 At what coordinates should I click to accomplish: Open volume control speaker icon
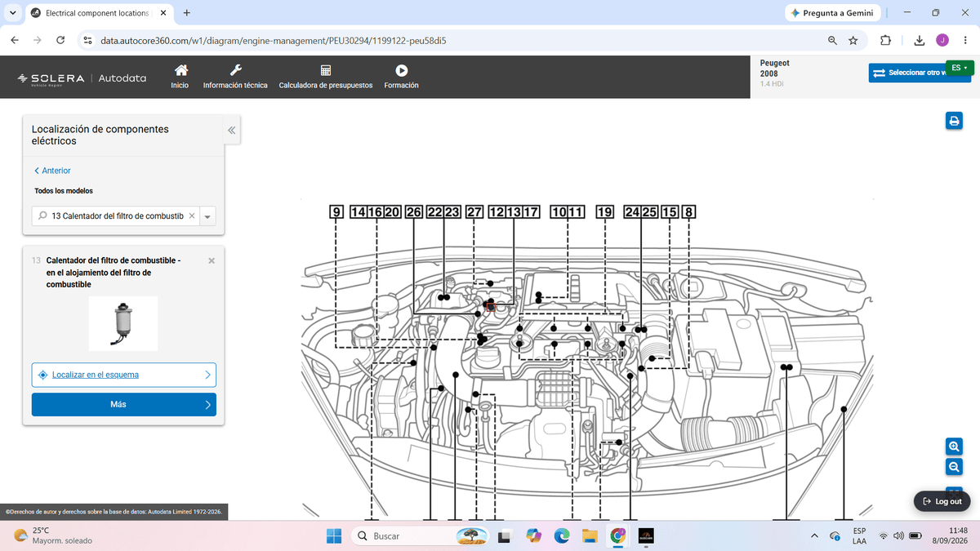coord(899,536)
